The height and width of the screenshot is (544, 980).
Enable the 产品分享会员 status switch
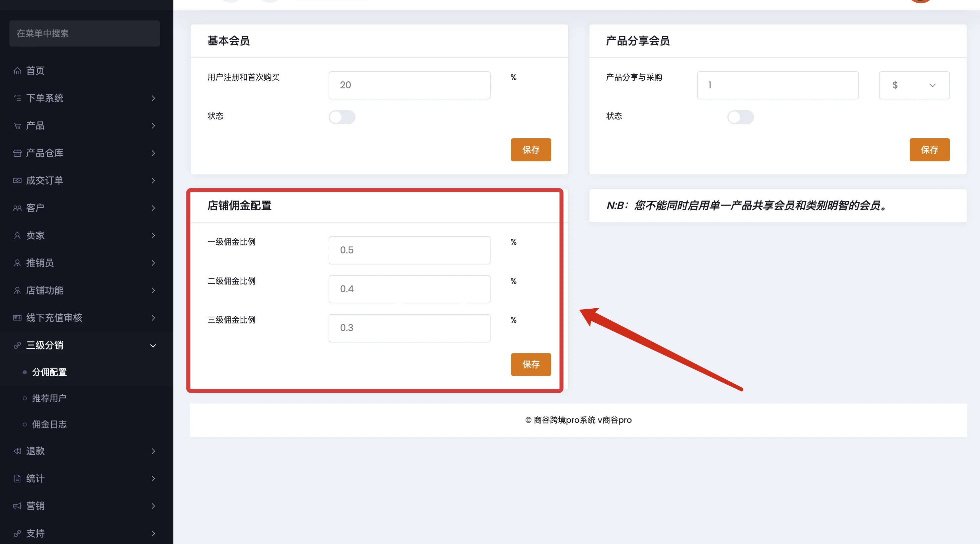pyautogui.click(x=740, y=117)
